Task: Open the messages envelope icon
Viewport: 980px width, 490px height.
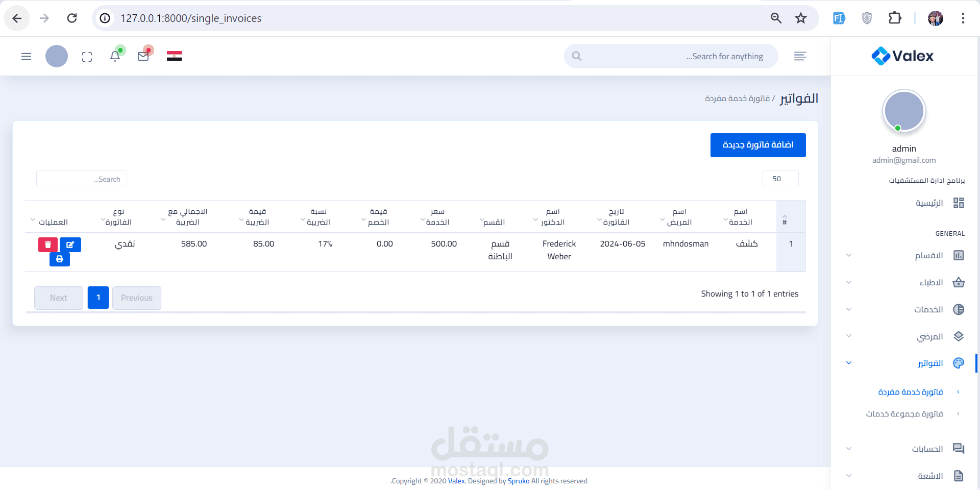Action: click(143, 56)
